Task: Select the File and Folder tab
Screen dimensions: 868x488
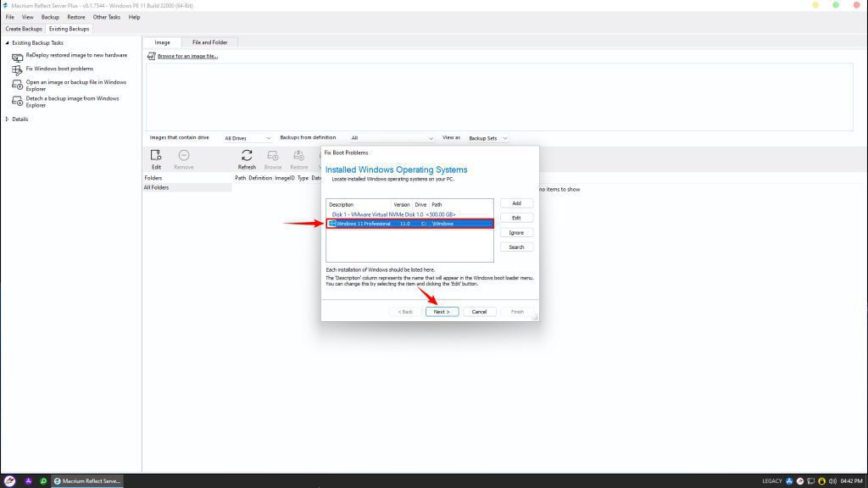Action: [210, 42]
